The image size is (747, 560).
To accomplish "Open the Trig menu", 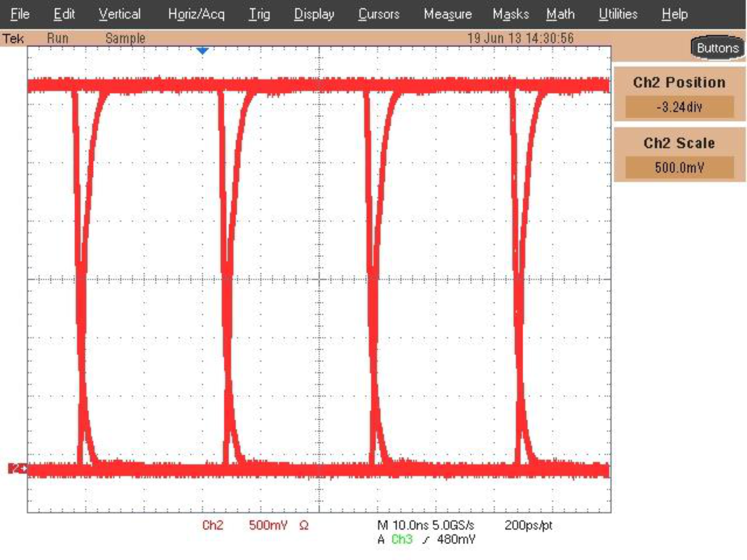I will (x=259, y=14).
